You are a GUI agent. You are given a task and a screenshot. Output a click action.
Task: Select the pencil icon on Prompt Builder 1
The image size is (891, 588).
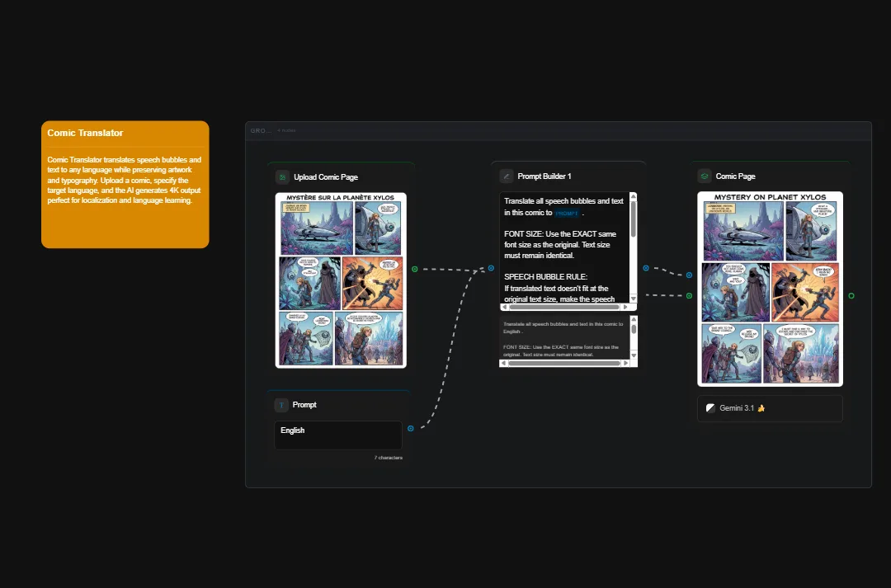coord(506,176)
